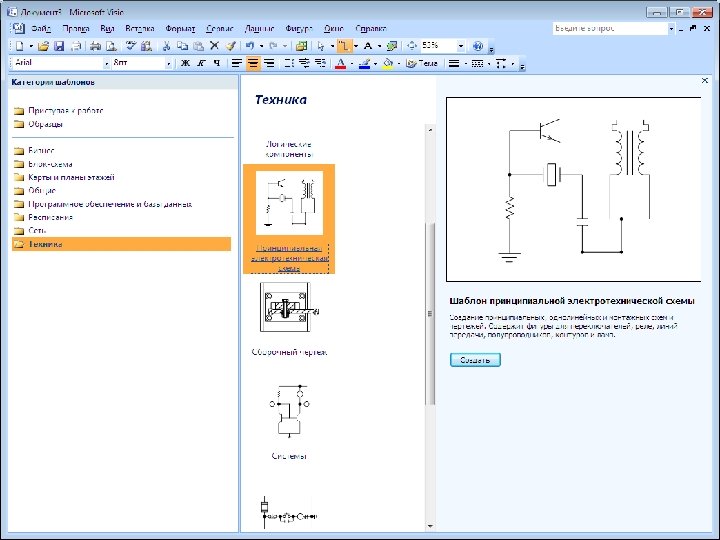Screen dimensions: 720x540
Task: Click the Help globe icon
Action: (478, 46)
